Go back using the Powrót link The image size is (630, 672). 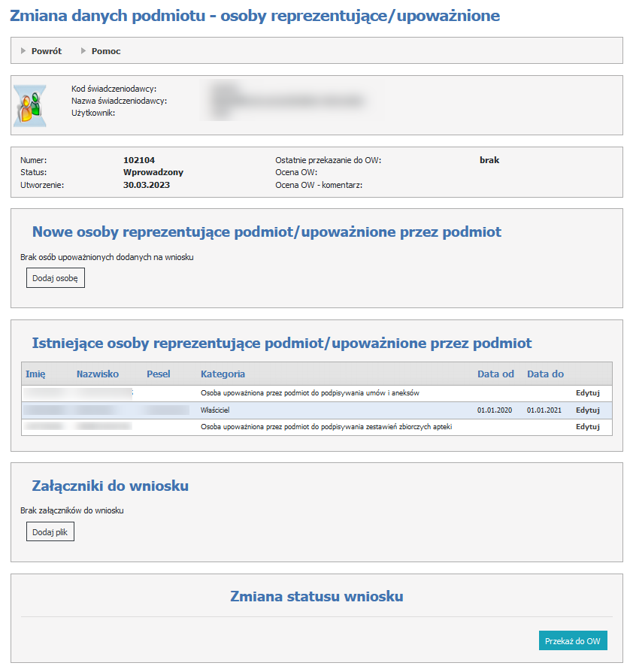tap(46, 51)
